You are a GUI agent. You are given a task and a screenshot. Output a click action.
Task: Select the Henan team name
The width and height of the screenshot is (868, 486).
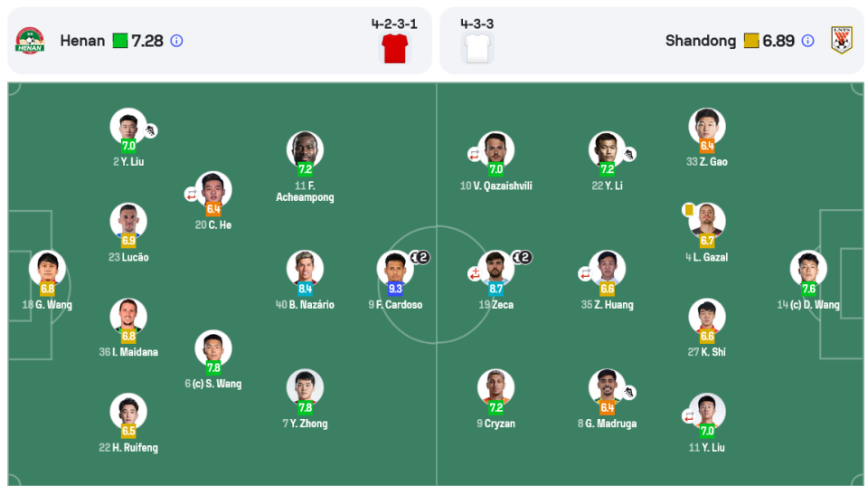point(82,41)
